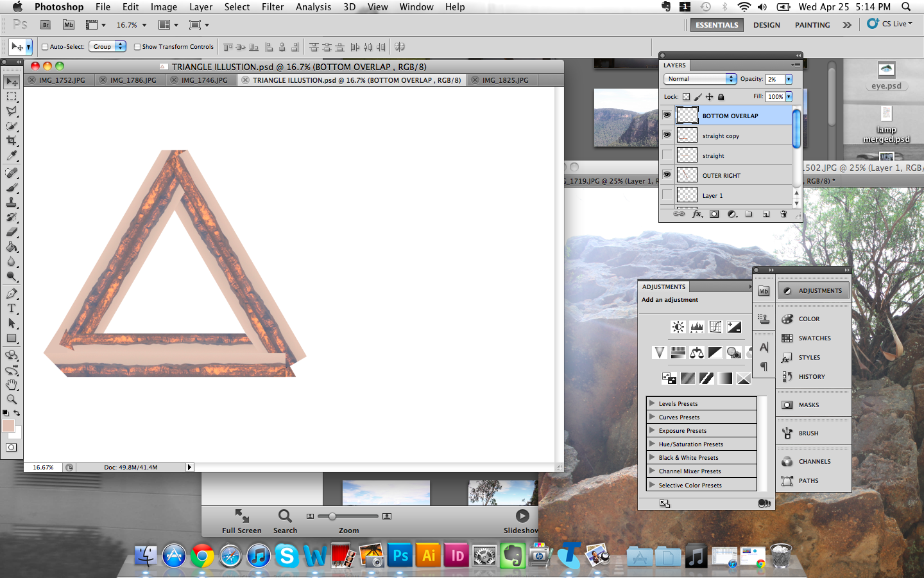Add a Color Balance adjustment
This screenshot has width=924, height=578.
click(x=697, y=353)
